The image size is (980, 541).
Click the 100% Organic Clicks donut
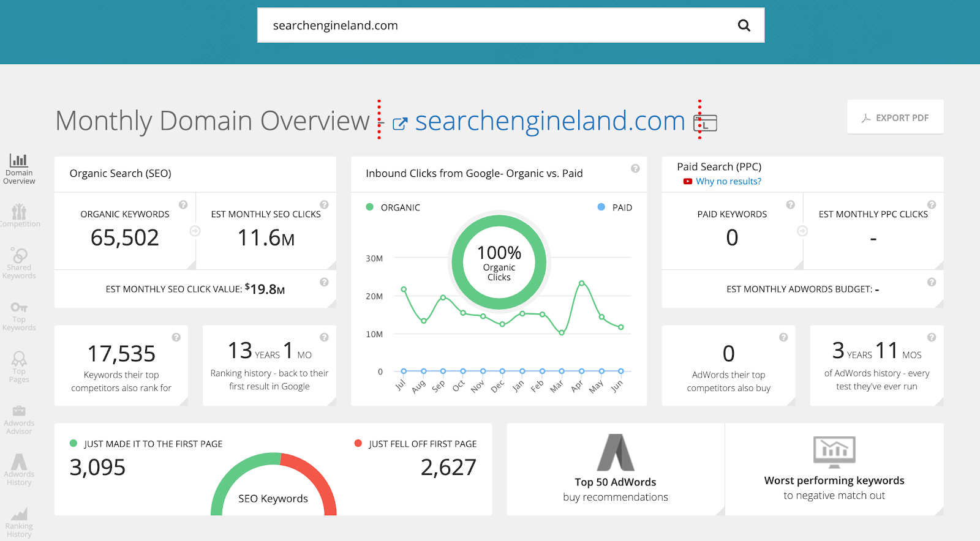499,262
